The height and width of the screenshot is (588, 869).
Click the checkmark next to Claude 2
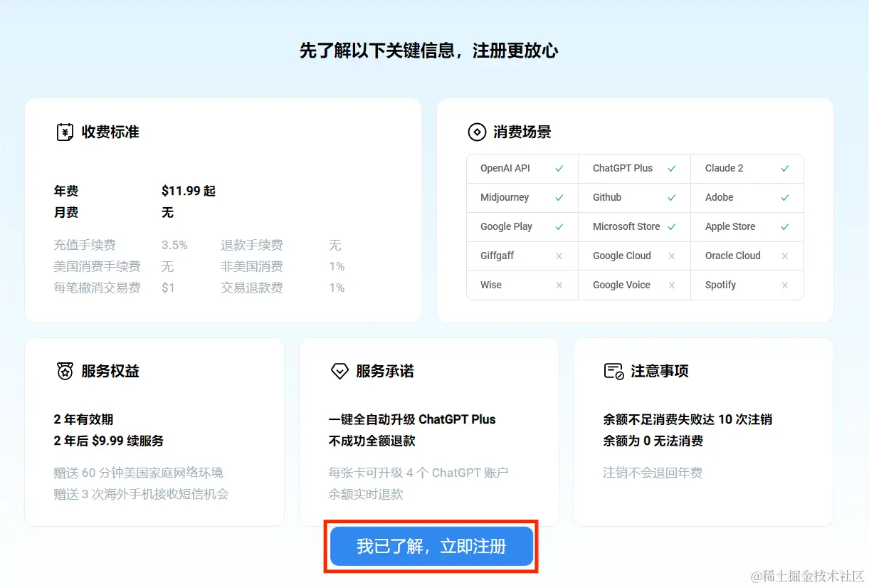[784, 169]
